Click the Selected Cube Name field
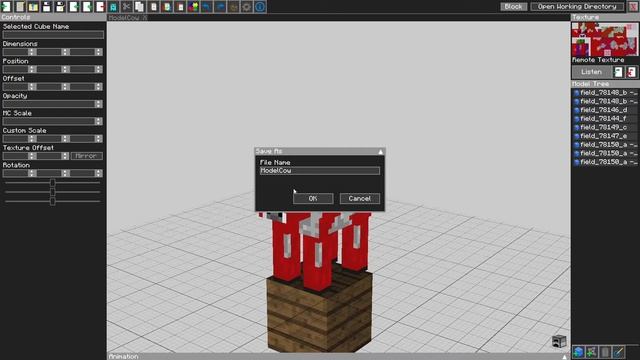The image size is (640, 360). pyautogui.click(x=53, y=35)
